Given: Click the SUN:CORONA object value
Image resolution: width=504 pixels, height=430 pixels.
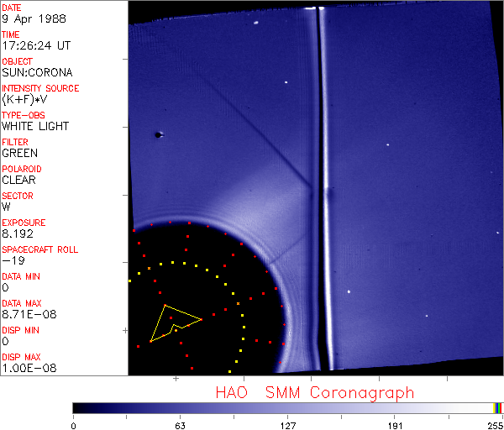Looking at the screenshot, I should (x=35, y=73).
